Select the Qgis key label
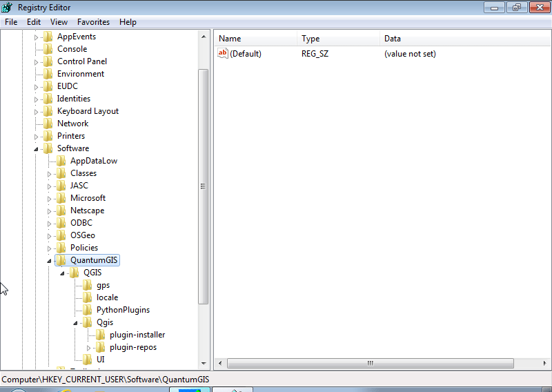Image resolution: width=552 pixels, height=392 pixels. (105, 322)
